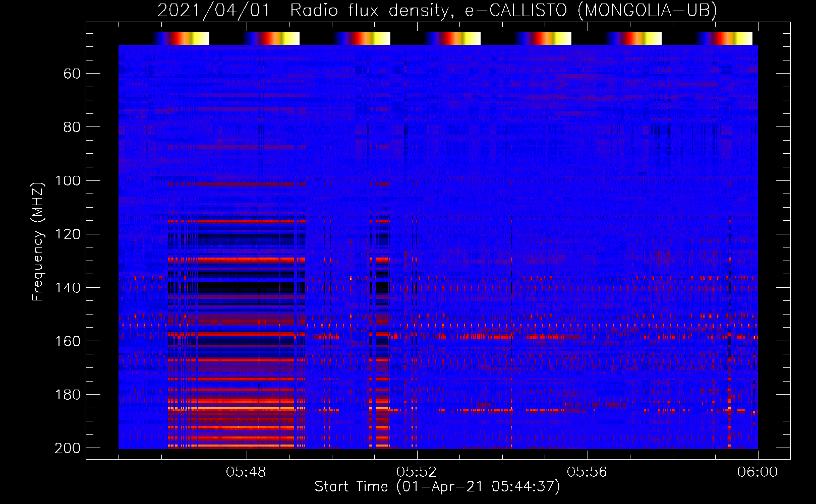Click the 160 frequency tick label
Viewport: 816px width, 504px height.
(x=68, y=341)
